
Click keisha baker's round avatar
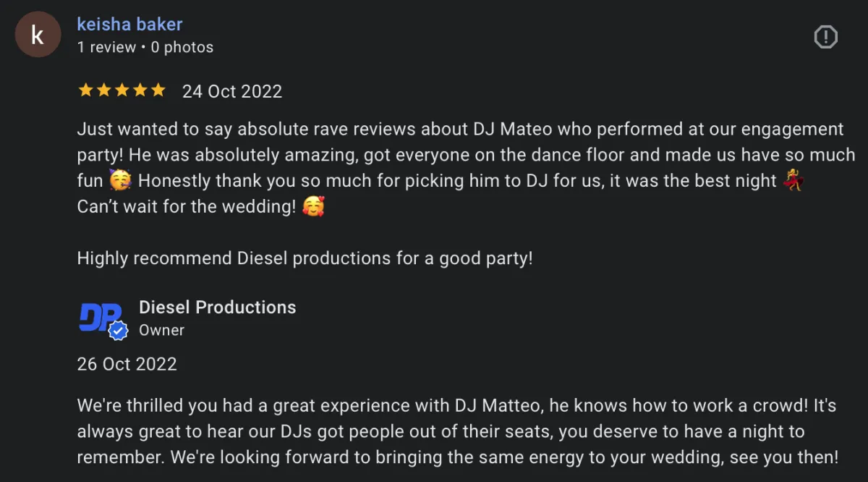(38, 35)
